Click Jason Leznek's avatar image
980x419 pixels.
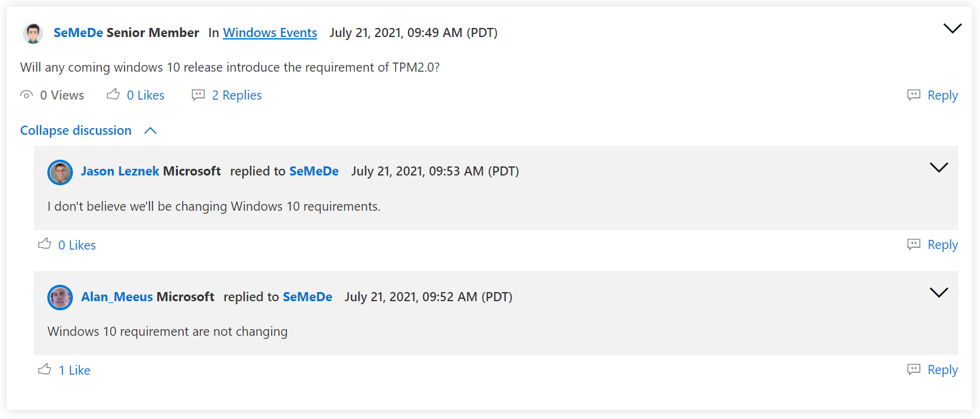[x=60, y=172]
